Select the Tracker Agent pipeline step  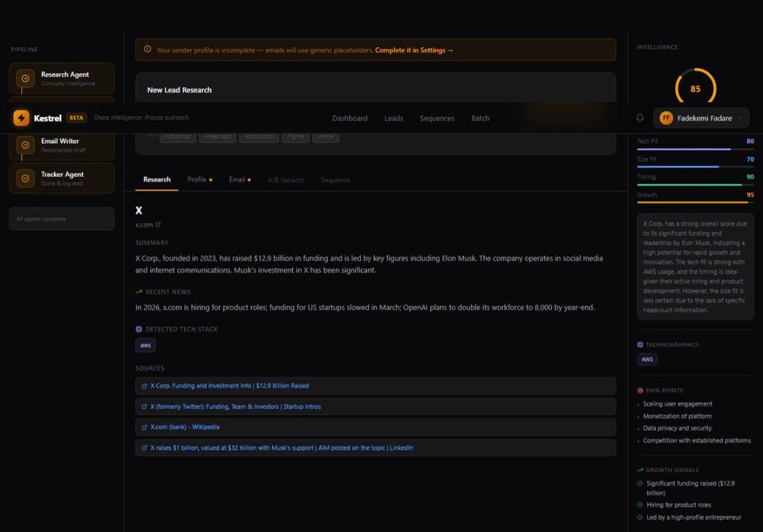[x=62, y=178]
